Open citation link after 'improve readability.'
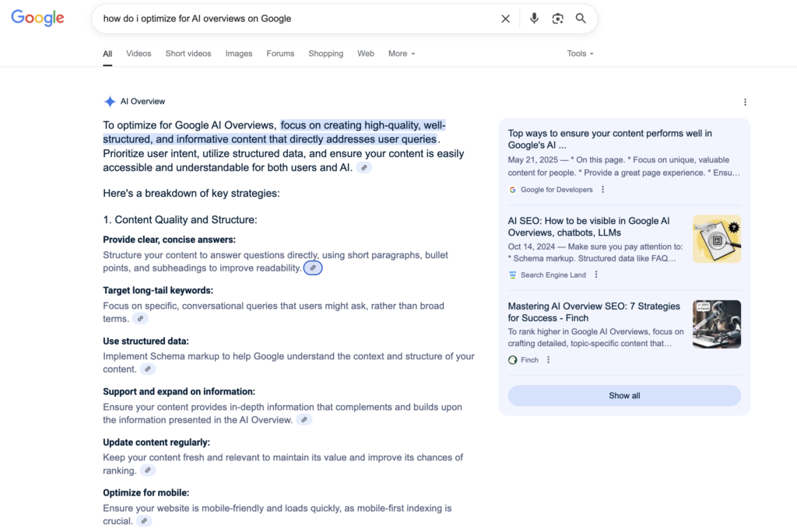797x532 pixels. pyautogui.click(x=313, y=268)
